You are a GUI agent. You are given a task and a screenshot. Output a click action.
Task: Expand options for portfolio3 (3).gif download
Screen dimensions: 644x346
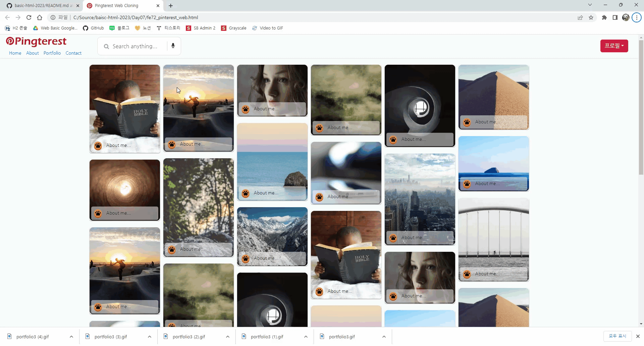[150, 337]
